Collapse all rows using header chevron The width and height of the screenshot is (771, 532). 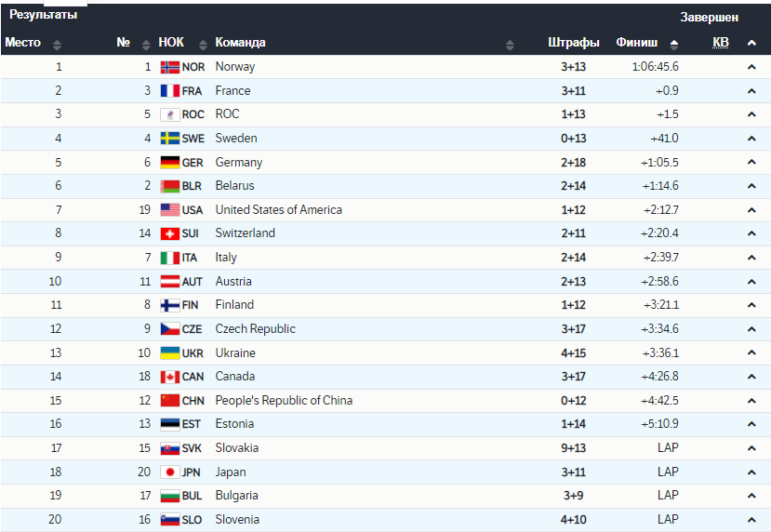coord(751,43)
